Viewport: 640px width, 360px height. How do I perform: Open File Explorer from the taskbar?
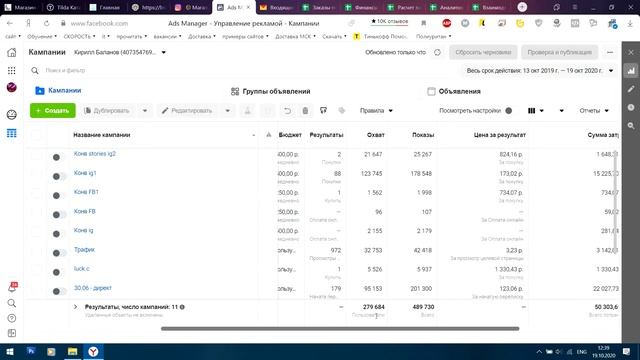(x=72, y=351)
